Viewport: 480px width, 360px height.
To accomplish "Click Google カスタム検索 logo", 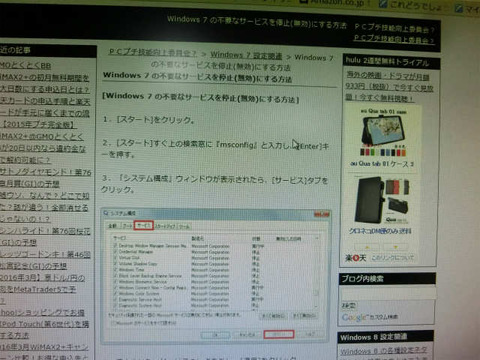I will [370, 317].
